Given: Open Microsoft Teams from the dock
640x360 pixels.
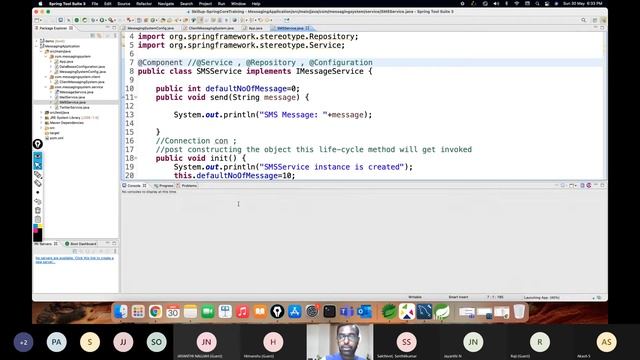Looking at the screenshot, I should point(347,312).
